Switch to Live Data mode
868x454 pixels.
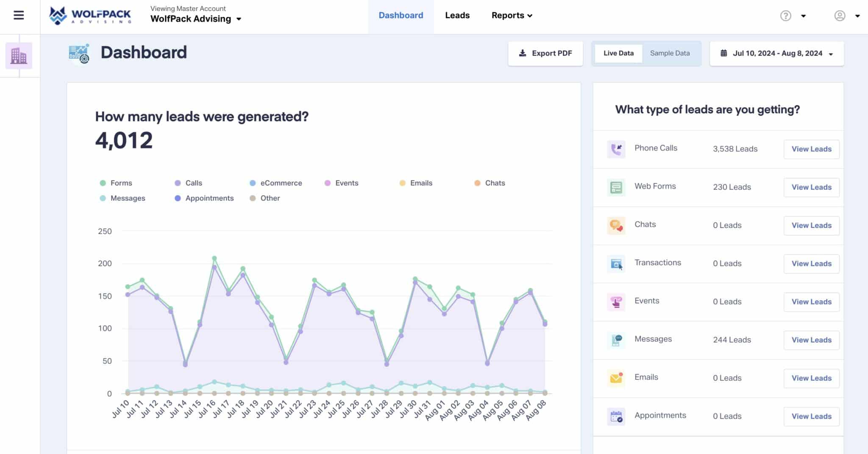pyautogui.click(x=618, y=53)
